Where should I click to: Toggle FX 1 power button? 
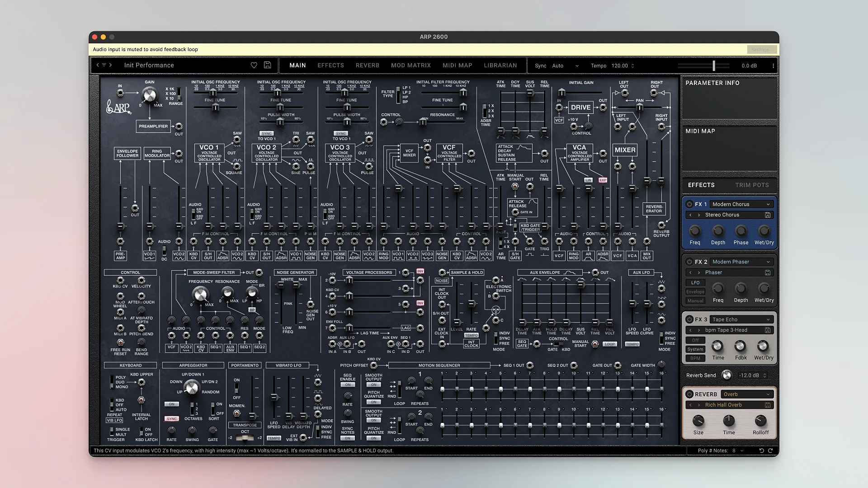point(689,204)
